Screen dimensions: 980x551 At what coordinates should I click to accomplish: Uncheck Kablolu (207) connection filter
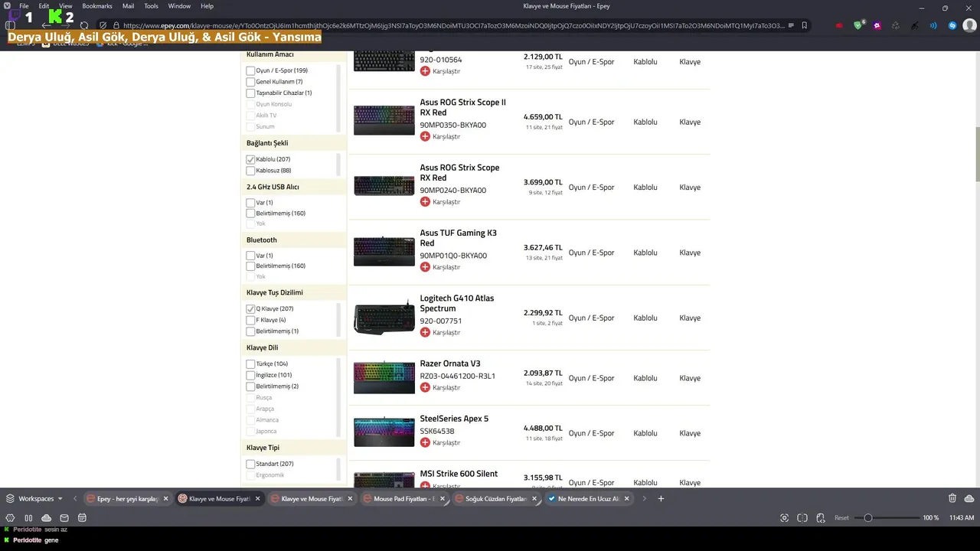(x=250, y=159)
